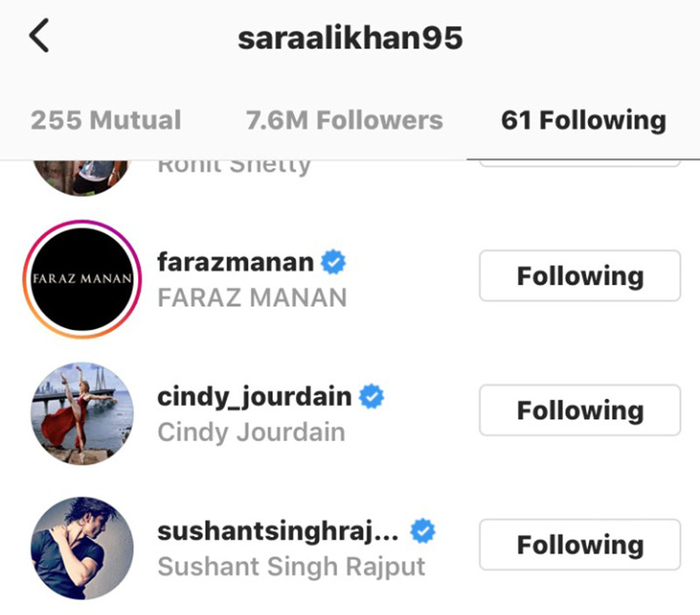Select the 61 Following tab
700x615 pixels.
(x=584, y=120)
